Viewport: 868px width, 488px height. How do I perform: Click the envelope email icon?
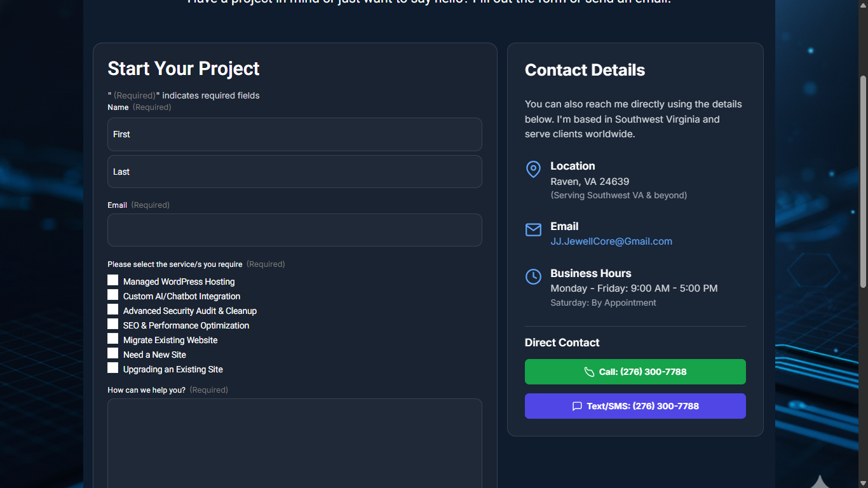point(533,229)
